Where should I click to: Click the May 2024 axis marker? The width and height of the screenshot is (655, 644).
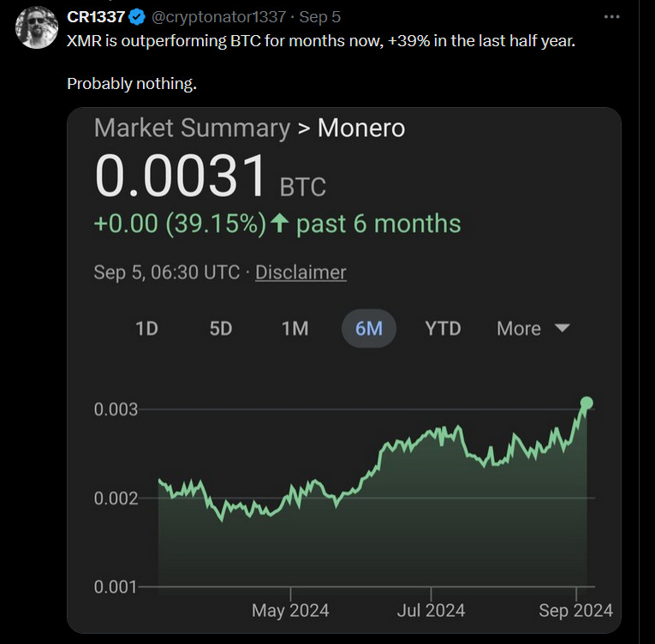click(x=290, y=611)
